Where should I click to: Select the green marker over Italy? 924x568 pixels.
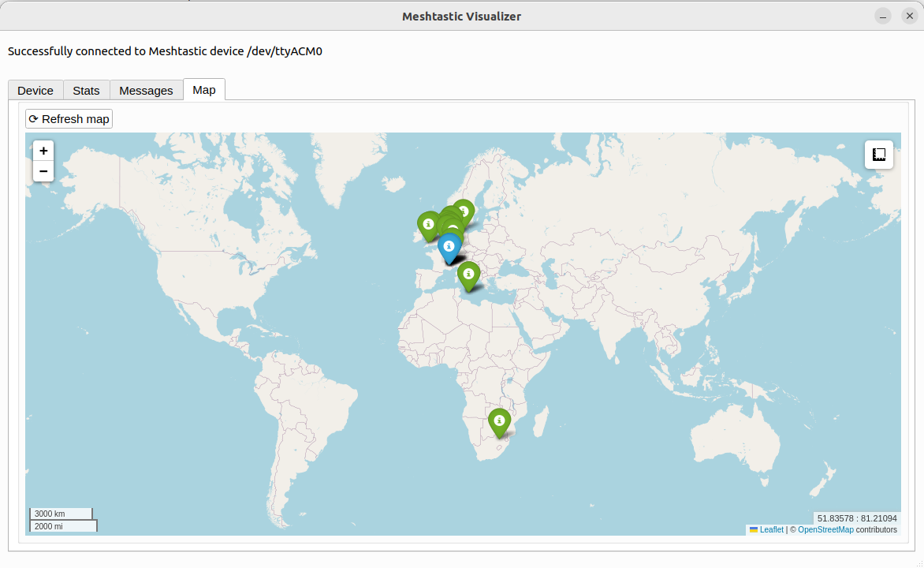click(x=468, y=277)
